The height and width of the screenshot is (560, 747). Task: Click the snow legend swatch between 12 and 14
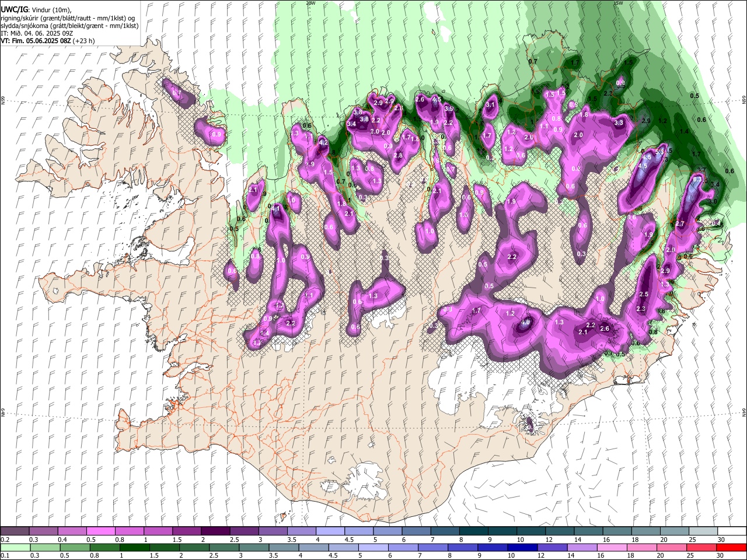[558, 531]
